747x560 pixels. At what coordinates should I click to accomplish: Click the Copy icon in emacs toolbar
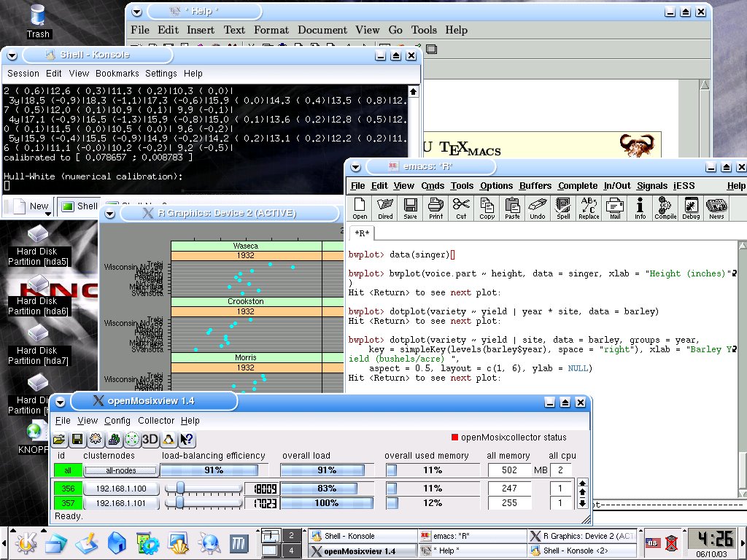coord(487,208)
